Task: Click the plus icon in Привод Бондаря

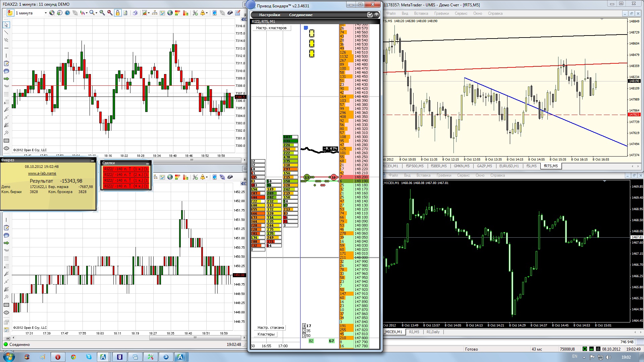Action: [376, 15]
